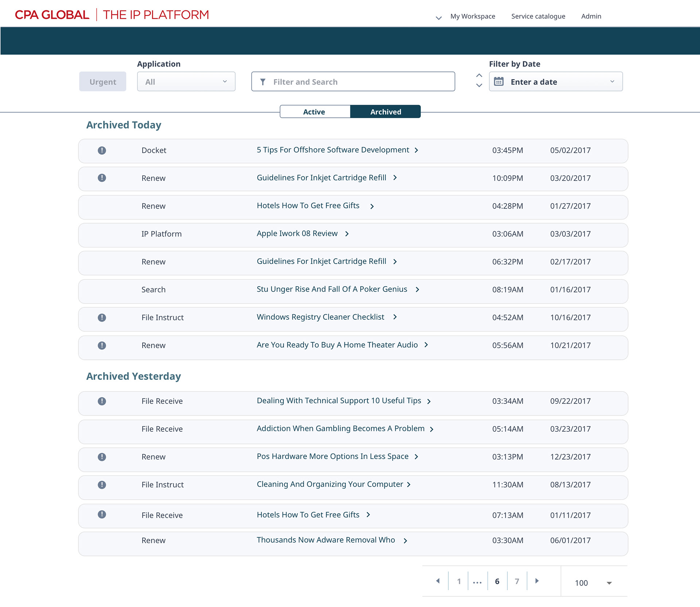Click the Search application label
Screen dimensions: 700x607
(x=153, y=290)
